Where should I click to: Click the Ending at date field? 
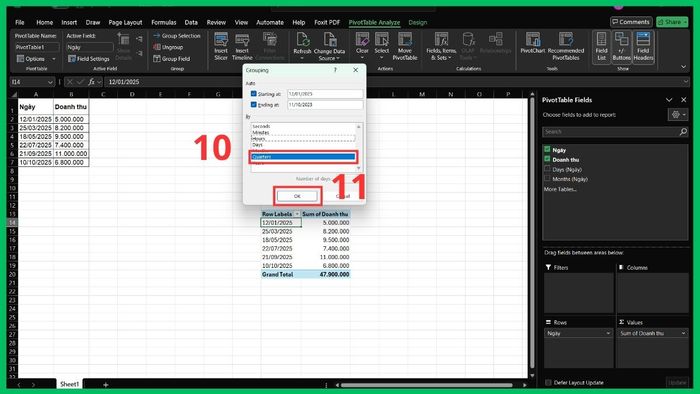325,104
